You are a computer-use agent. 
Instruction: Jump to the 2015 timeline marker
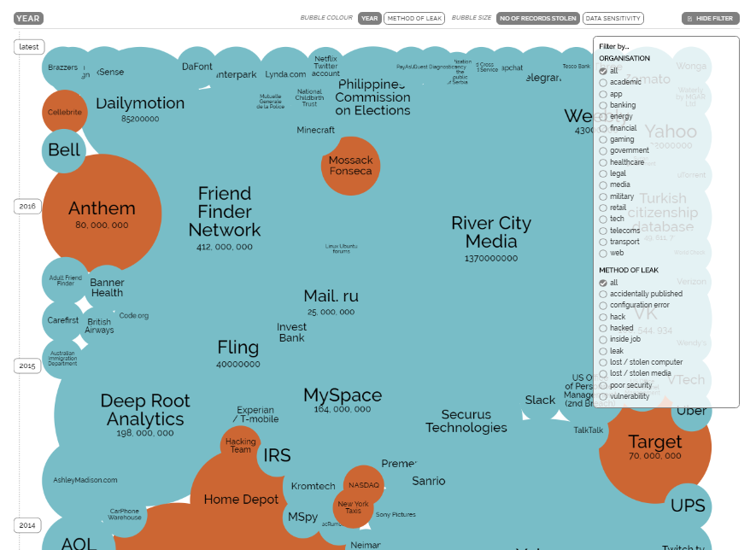click(x=27, y=366)
